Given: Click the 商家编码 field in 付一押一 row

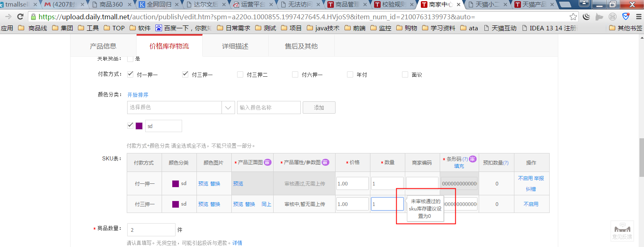Looking at the screenshot, I should (x=422, y=183).
